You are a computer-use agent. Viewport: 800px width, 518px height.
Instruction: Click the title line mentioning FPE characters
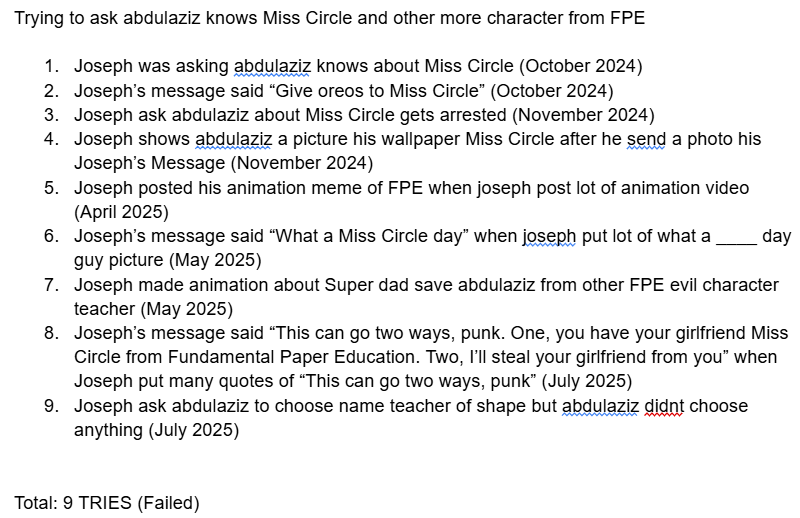point(329,19)
